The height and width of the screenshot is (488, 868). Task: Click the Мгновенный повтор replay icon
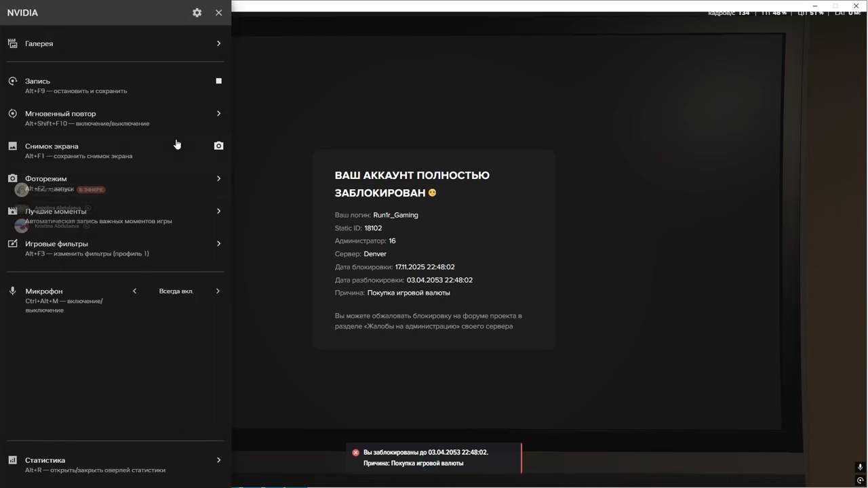coord(12,114)
